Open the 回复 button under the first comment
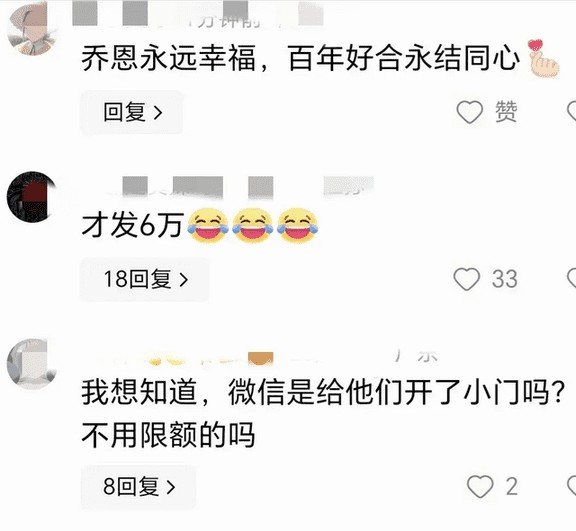 [x=132, y=112]
